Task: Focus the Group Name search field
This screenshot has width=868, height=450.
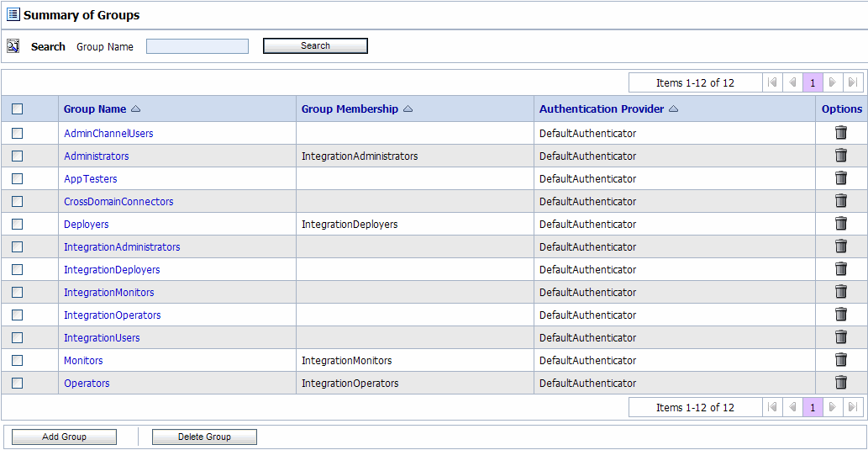Action: (197, 46)
